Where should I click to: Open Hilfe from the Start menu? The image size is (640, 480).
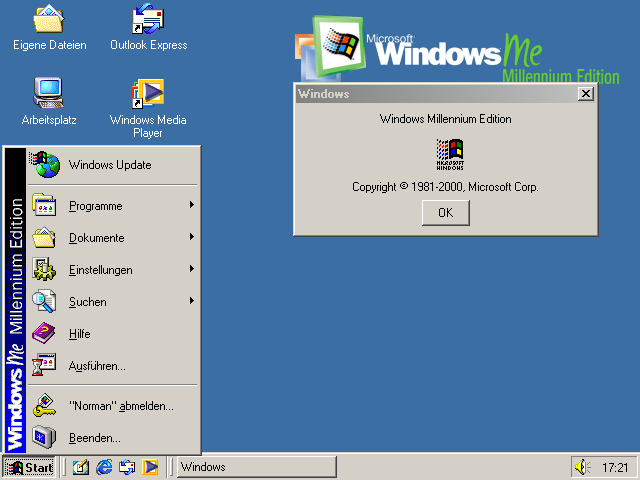80,334
